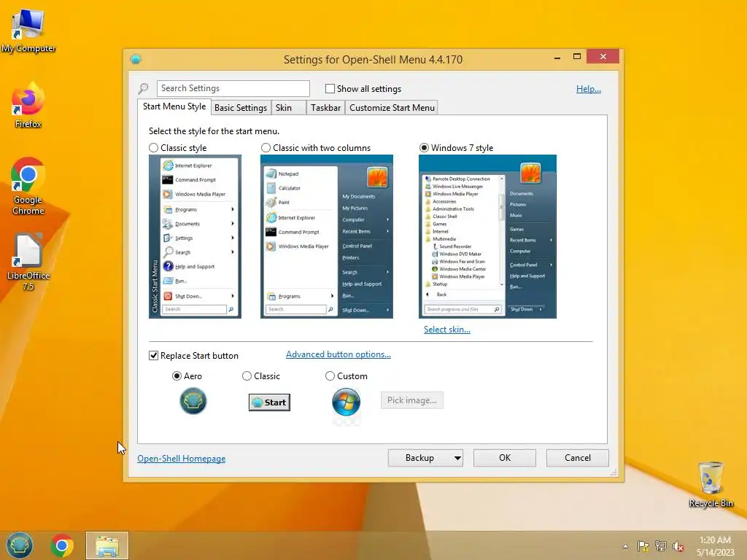
Task: Open the Backup dropdown arrow
Action: pos(457,458)
